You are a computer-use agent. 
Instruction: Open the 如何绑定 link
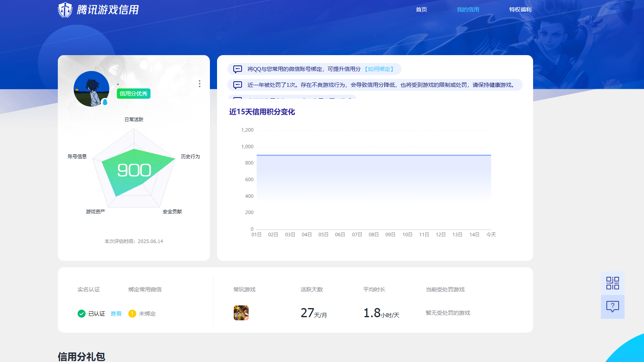[x=379, y=69]
